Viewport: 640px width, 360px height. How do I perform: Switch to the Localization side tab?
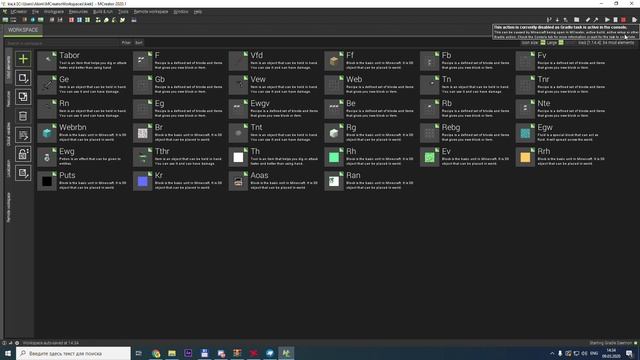pos(8,168)
